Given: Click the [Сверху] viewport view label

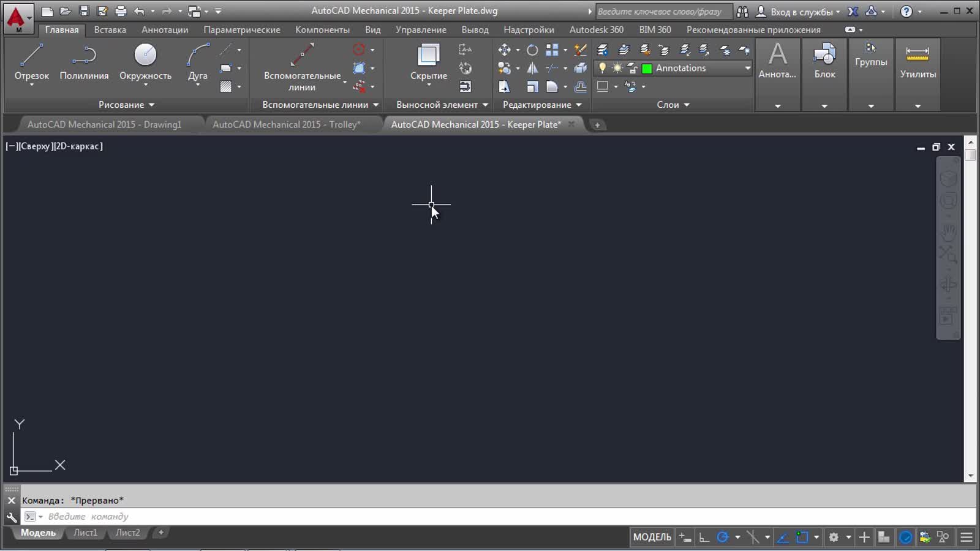Looking at the screenshot, I should 36,146.
